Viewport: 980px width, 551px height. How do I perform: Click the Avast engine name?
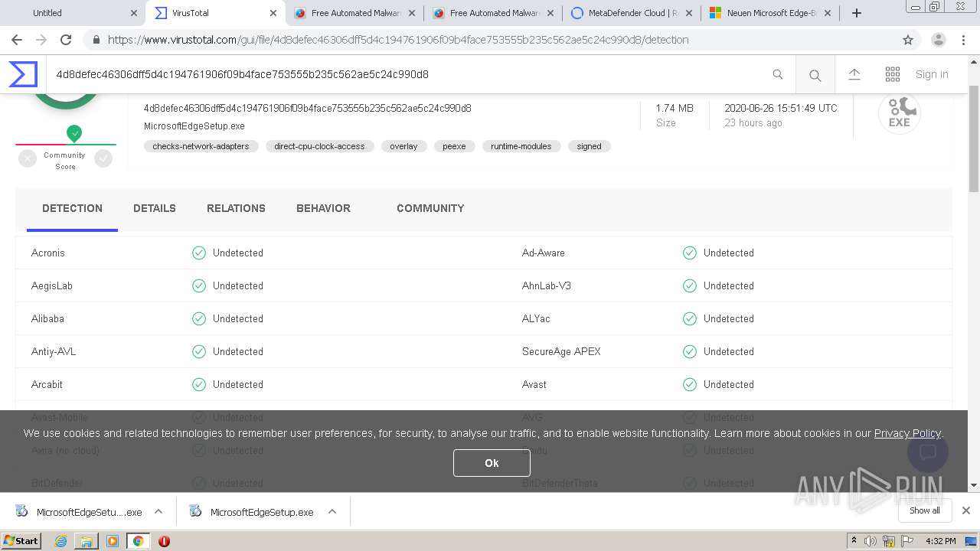pos(534,384)
